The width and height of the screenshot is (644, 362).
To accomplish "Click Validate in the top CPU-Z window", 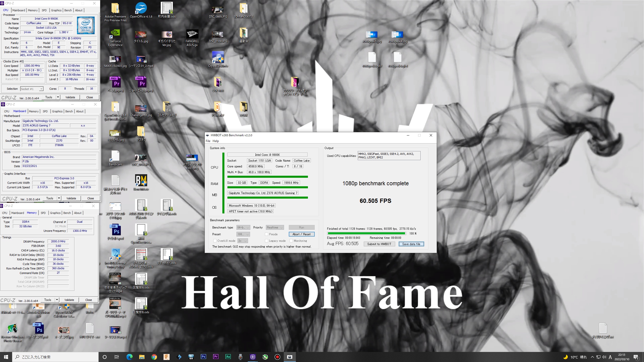I will pyautogui.click(x=70, y=97).
